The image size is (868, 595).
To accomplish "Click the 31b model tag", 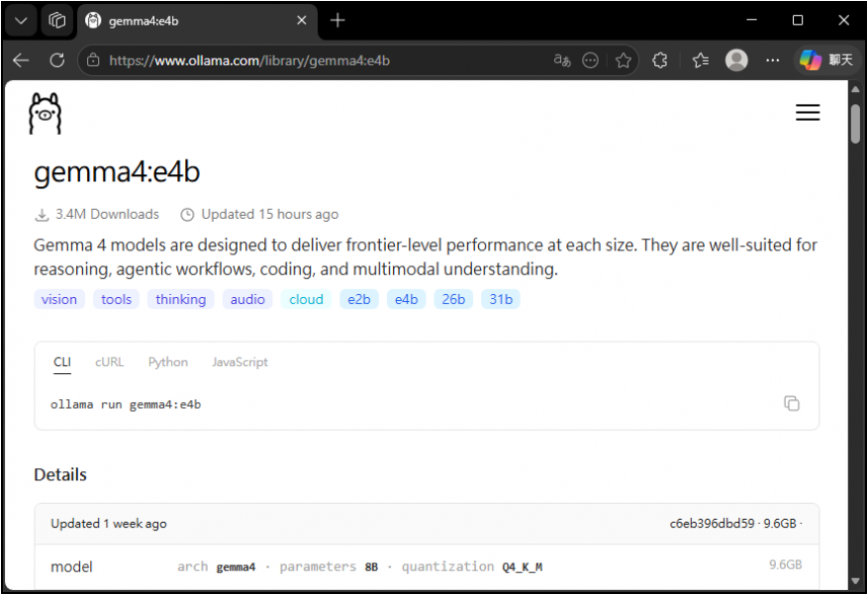I will (x=501, y=299).
